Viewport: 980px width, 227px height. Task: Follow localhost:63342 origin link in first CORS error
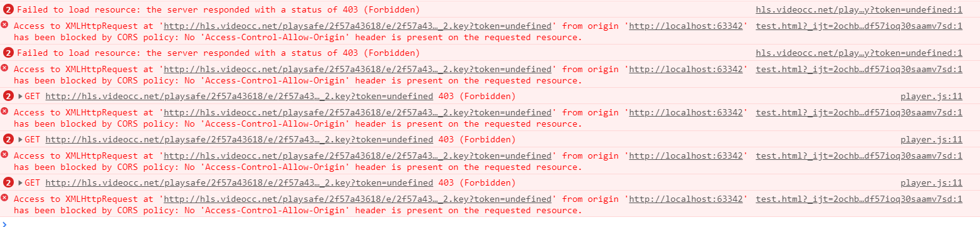point(686,26)
